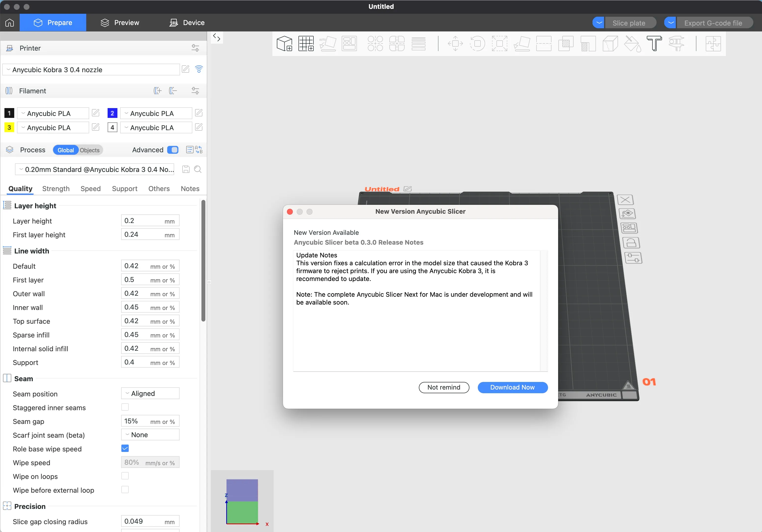This screenshot has width=762, height=532.
Task: Click the Not remind button
Action: click(x=444, y=387)
